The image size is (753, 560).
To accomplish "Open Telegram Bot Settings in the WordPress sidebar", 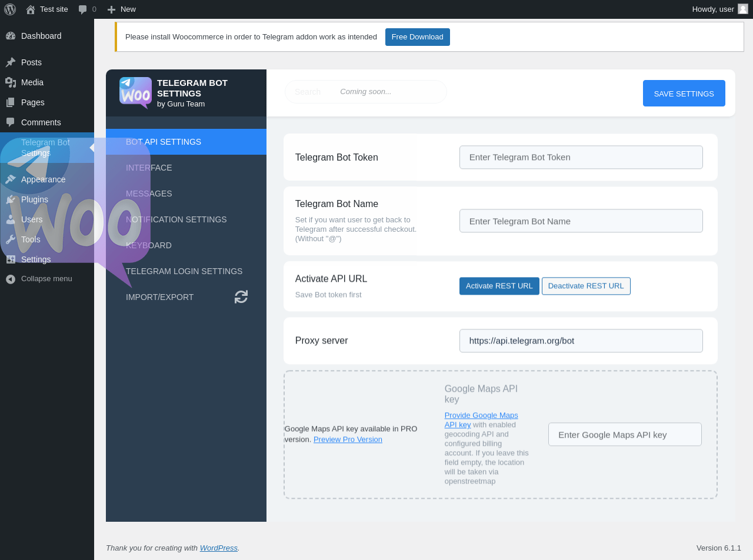I will pos(47,148).
